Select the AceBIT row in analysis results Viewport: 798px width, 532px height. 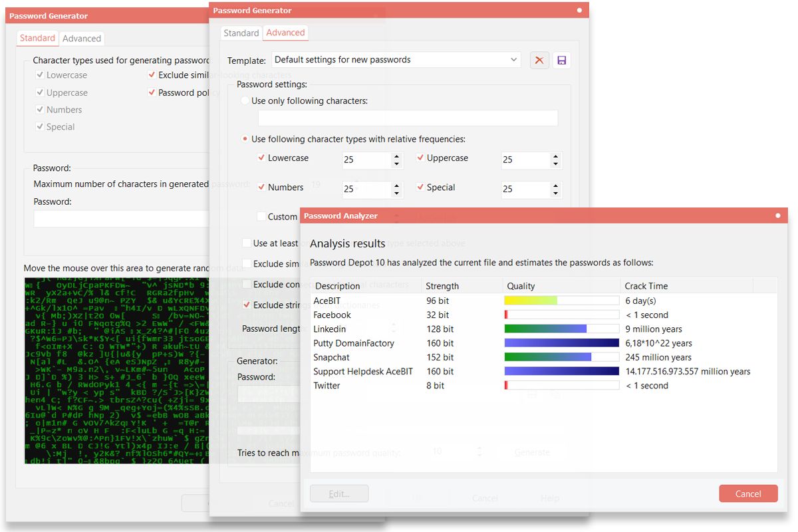543,301
